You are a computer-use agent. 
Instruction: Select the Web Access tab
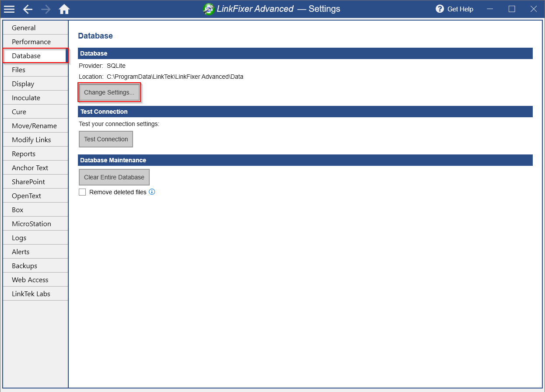[35, 280]
